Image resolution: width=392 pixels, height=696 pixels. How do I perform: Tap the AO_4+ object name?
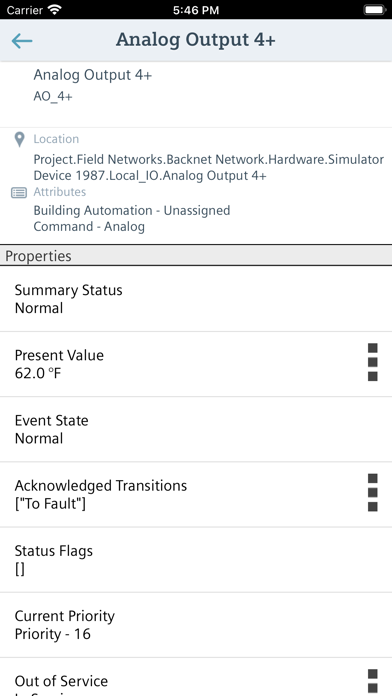[53, 96]
